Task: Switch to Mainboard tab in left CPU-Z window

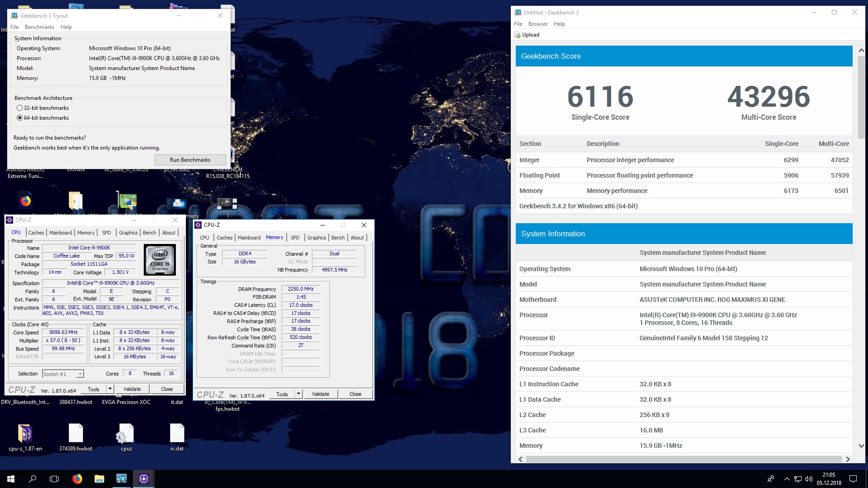Action: point(61,233)
